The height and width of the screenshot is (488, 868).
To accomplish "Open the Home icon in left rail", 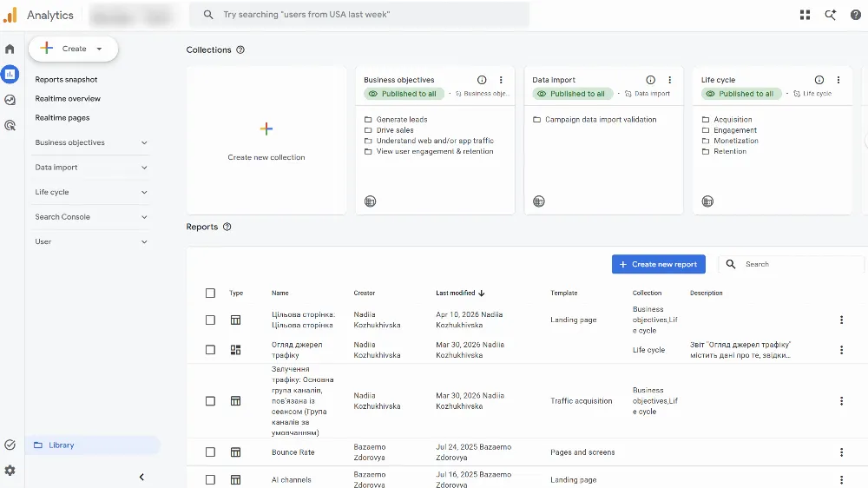I will pos(10,49).
